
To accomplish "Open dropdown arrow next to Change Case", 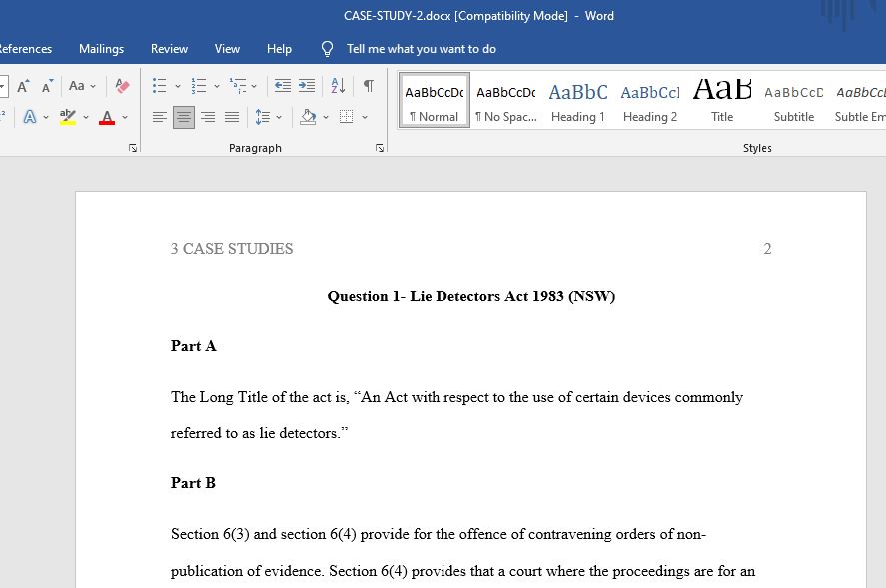I will (93, 87).
